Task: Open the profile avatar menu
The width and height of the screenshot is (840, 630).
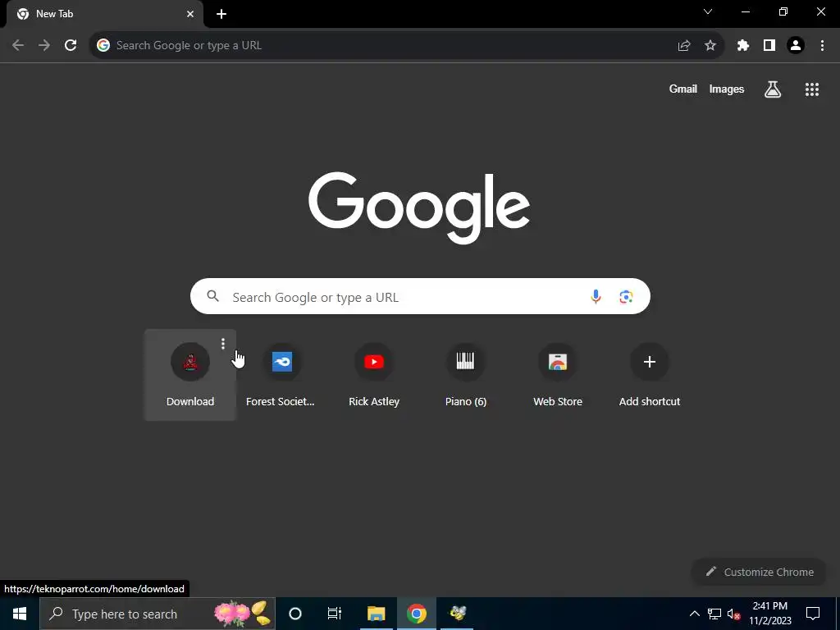Action: click(x=796, y=46)
